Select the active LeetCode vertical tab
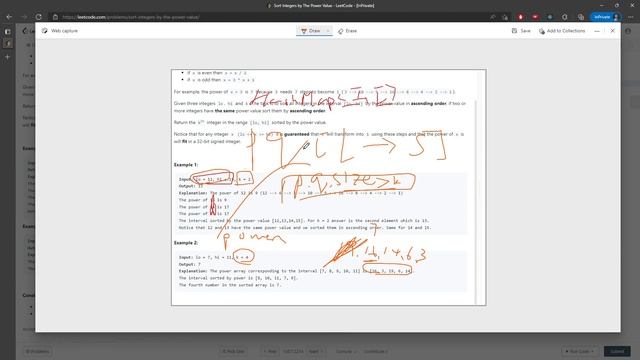Image resolution: width=640 pixels, height=360 pixels. 7,43
